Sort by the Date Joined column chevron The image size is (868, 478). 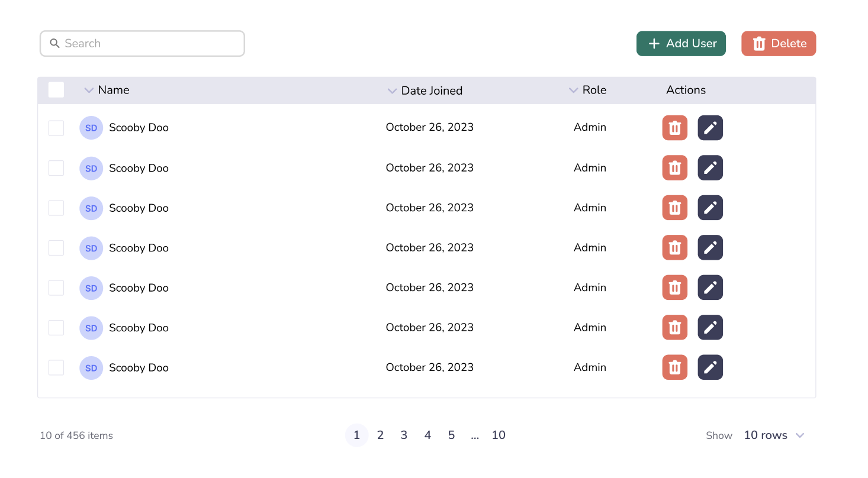coord(391,91)
